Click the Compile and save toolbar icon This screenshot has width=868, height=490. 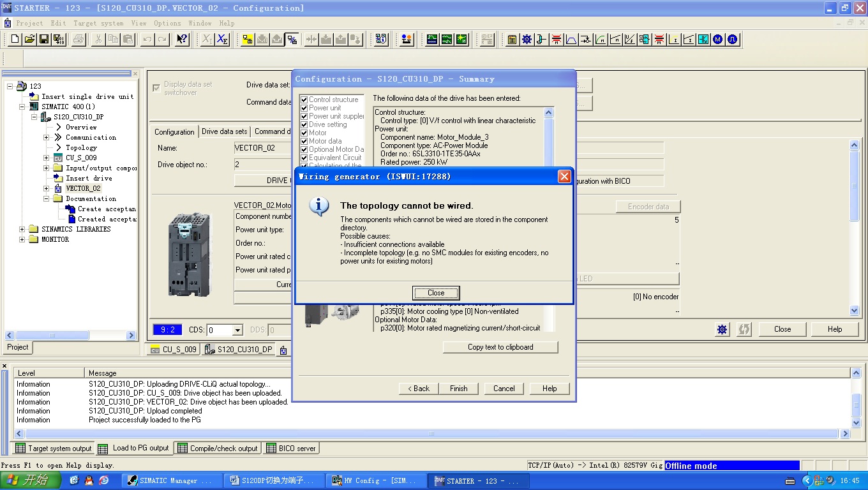pyautogui.click(x=59, y=40)
